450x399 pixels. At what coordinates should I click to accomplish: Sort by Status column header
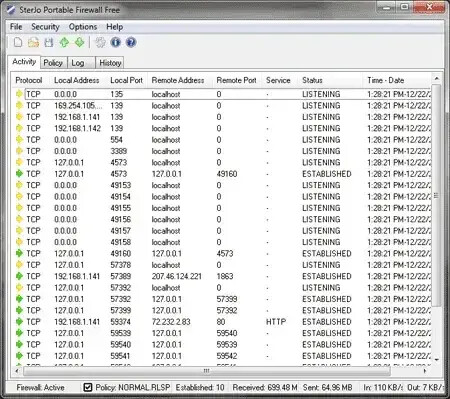click(x=312, y=80)
